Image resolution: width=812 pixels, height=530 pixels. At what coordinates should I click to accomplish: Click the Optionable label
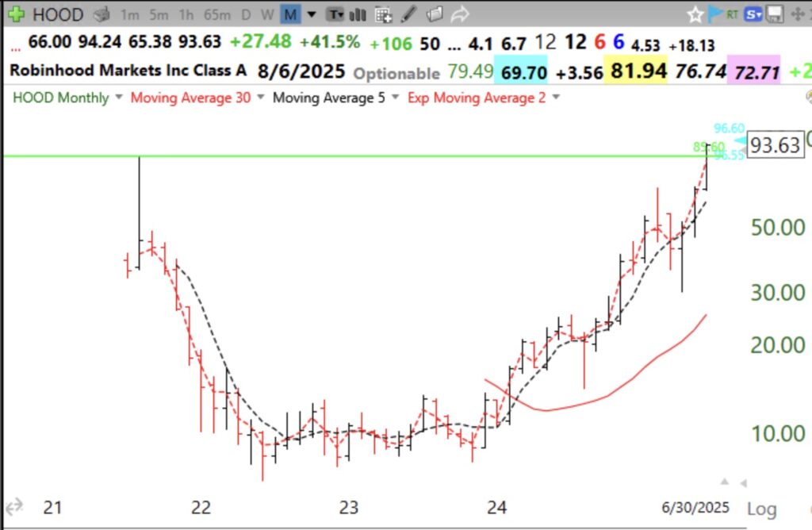(x=396, y=74)
